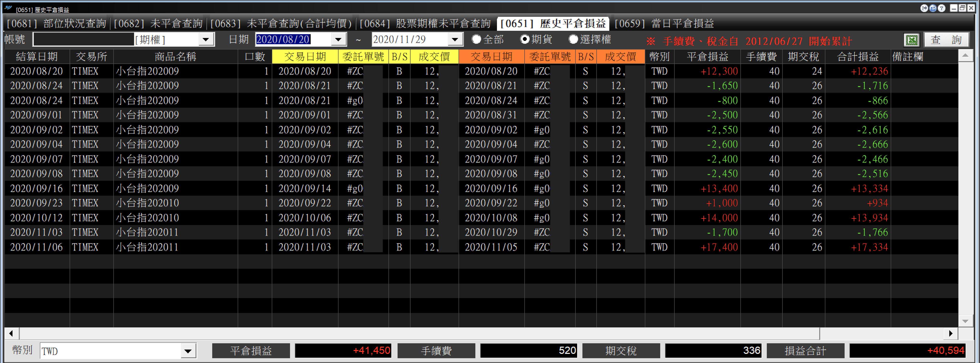980x363 pixels.
Task: Select the 期貨 radio button
Action: (525, 39)
